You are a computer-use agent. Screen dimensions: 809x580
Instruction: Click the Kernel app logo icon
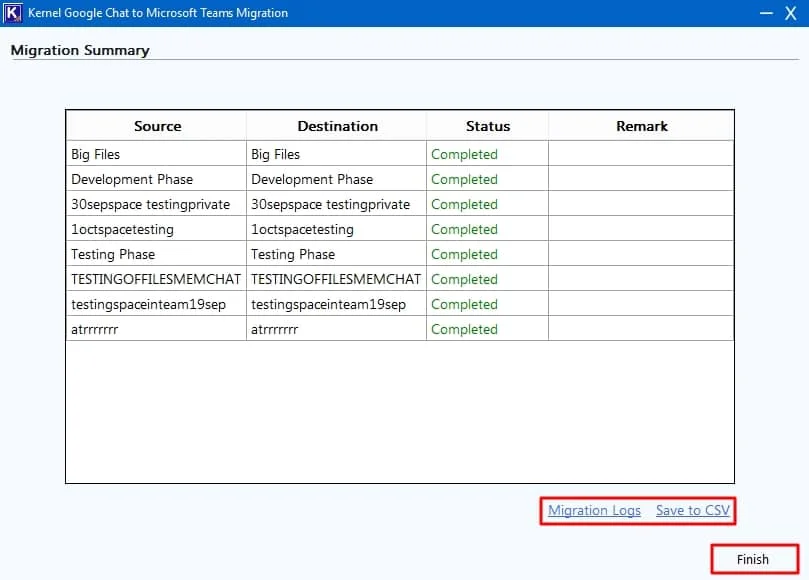(13, 13)
